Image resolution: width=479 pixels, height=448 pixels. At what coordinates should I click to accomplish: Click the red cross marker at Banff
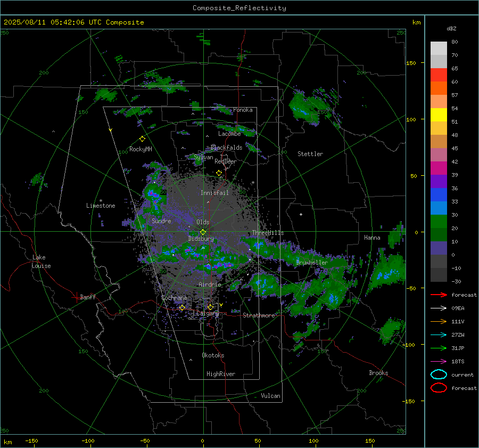pyautogui.click(x=76, y=297)
